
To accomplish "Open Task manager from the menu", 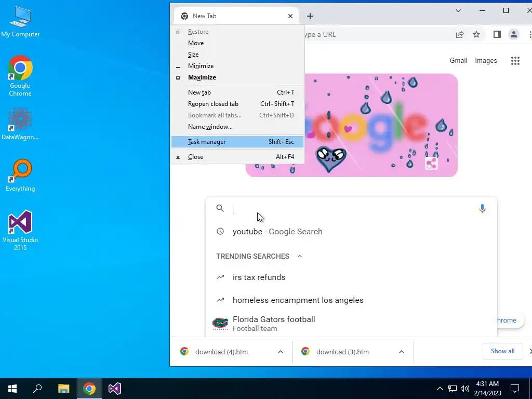I will [237, 142].
